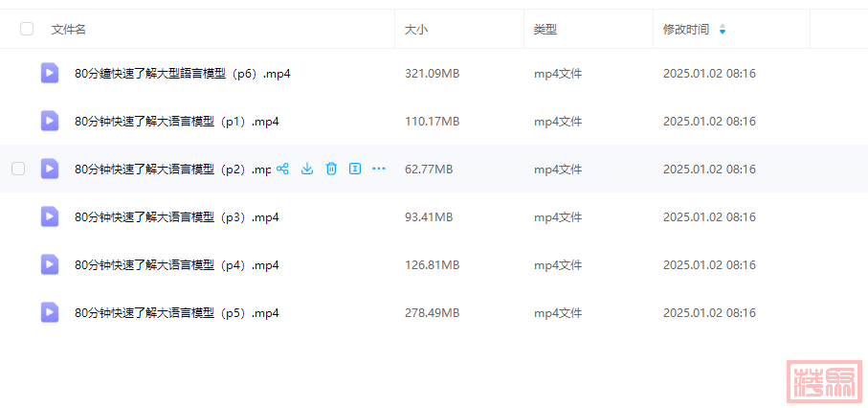Click the rename icon on the p2 row
This screenshot has width=868, height=408.
(355, 169)
